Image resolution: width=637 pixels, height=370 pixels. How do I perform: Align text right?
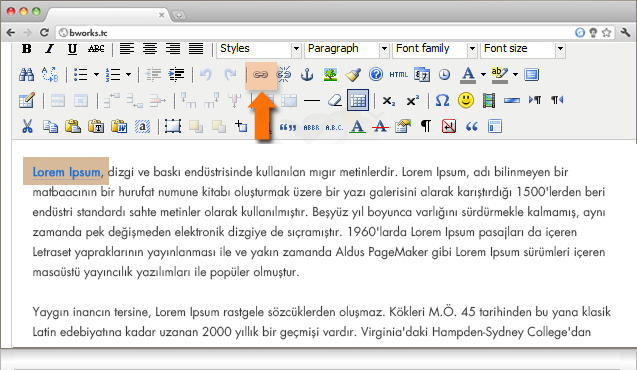(x=173, y=49)
